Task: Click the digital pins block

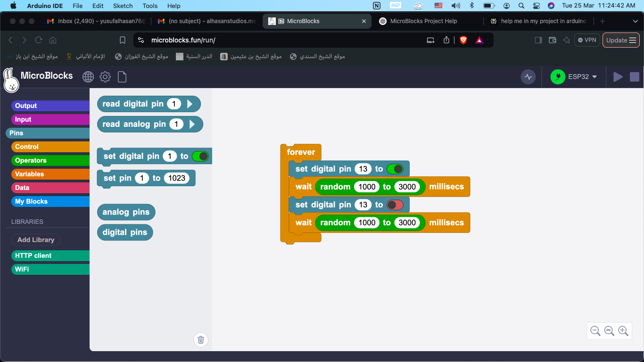Action: point(125,232)
